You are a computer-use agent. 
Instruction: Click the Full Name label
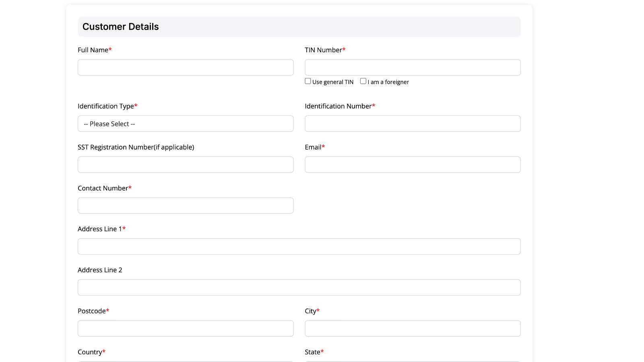95,50
